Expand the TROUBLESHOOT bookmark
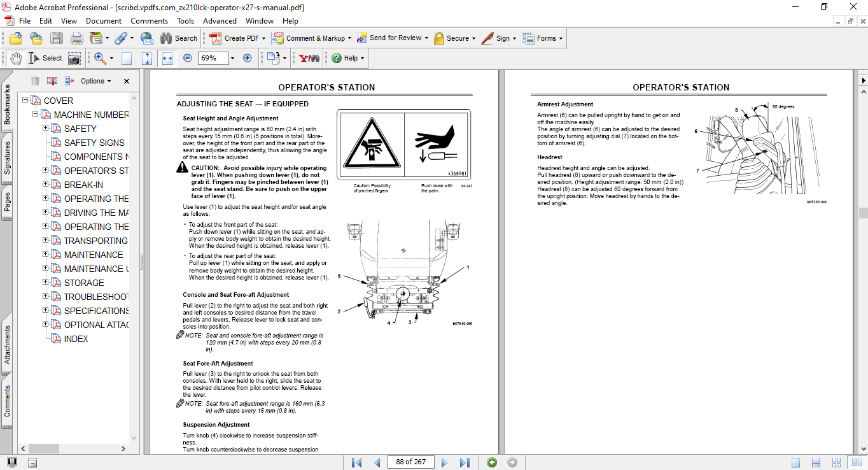Viewport: 868px width, 470px height. 45,296
